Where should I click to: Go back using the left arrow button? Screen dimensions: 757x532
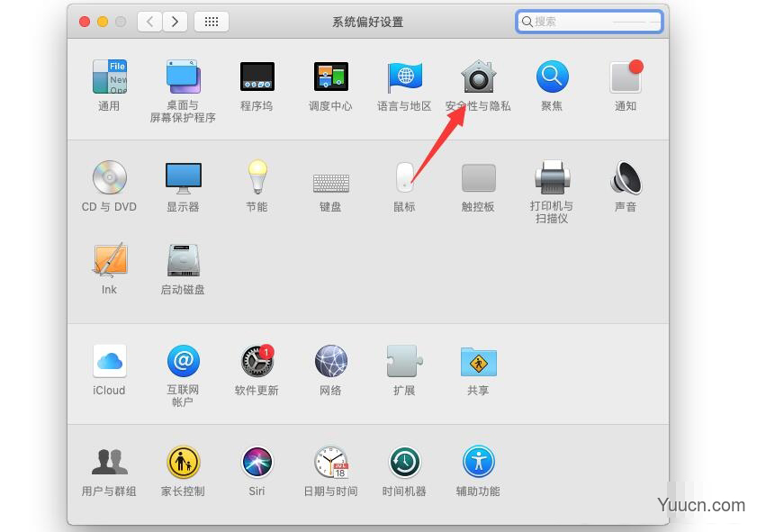[x=149, y=21]
